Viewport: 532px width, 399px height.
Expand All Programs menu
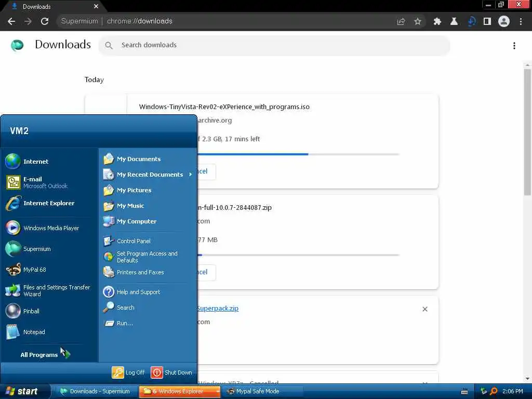coord(45,354)
